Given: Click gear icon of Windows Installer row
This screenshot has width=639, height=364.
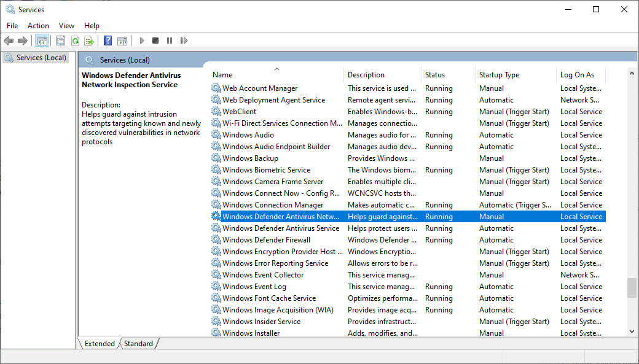Looking at the screenshot, I should [216, 333].
